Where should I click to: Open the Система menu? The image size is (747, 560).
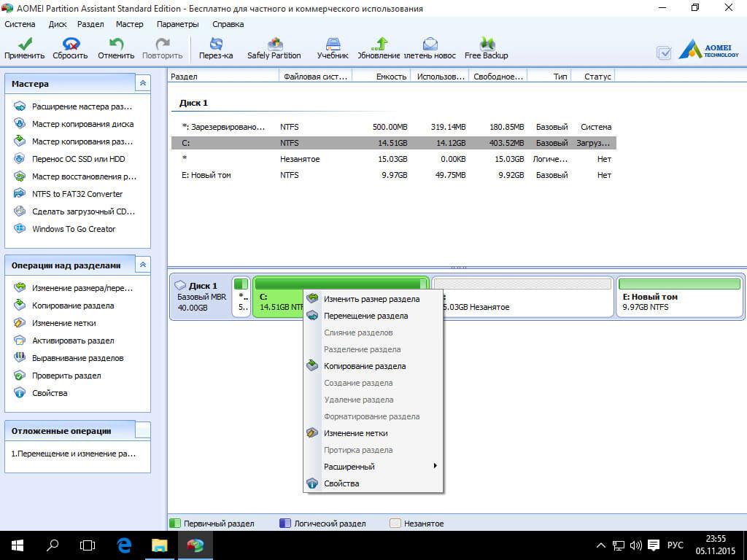click(x=20, y=24)
